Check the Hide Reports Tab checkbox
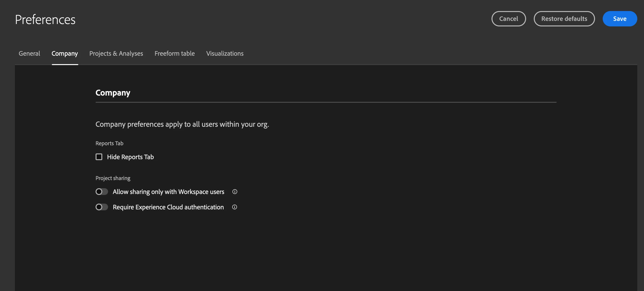This screenshot has width=644, height=291. coord(99,157)
